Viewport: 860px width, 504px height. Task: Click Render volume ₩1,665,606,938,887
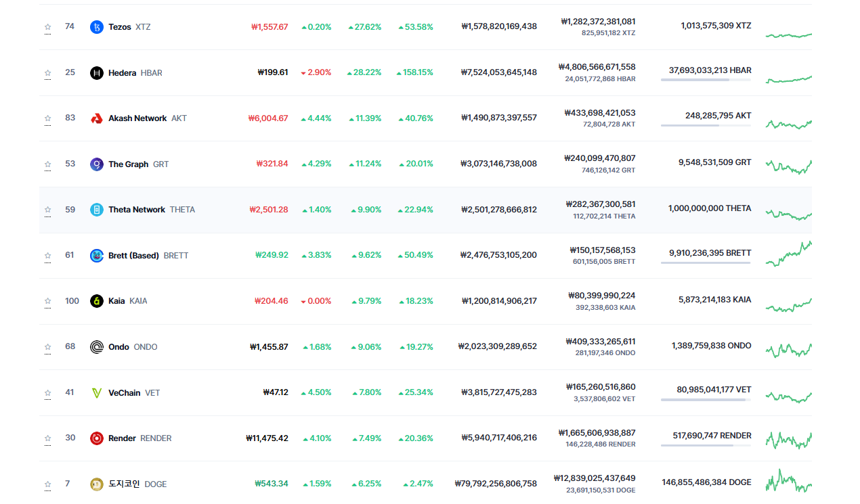pos(597,433)
